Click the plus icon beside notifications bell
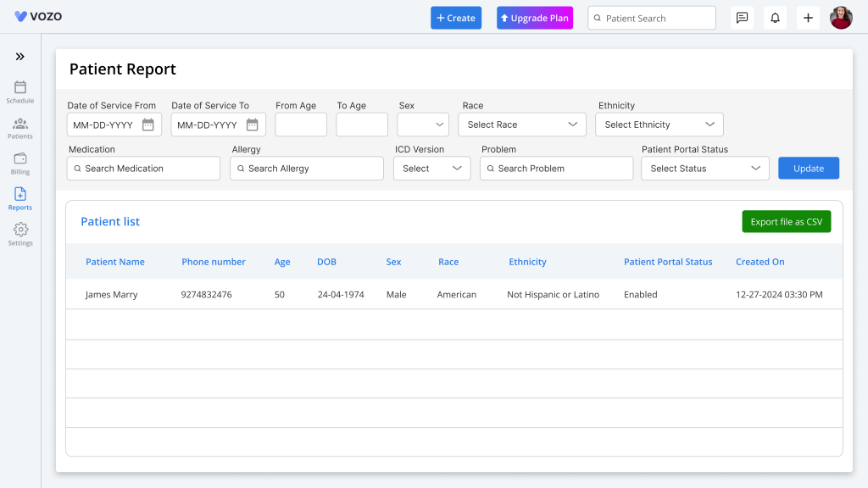 pyautogui.click(x=808, y=18)
